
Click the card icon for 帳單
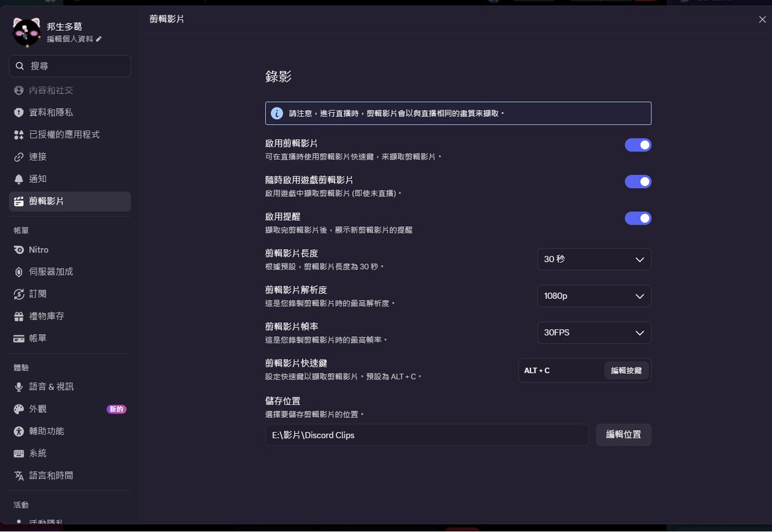point(19,338)
